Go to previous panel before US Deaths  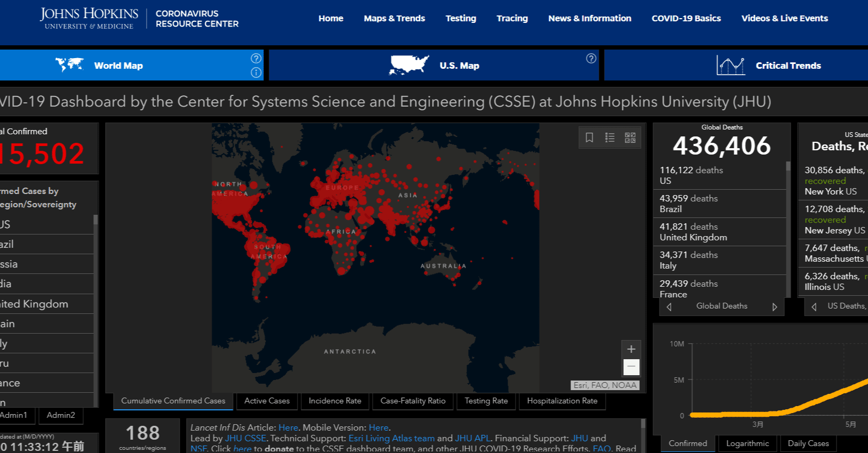814,306
